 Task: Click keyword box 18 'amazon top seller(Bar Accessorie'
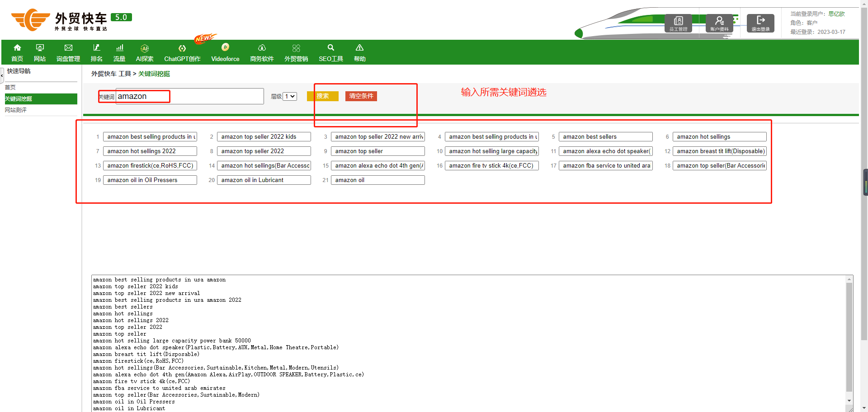pos(720,165)
